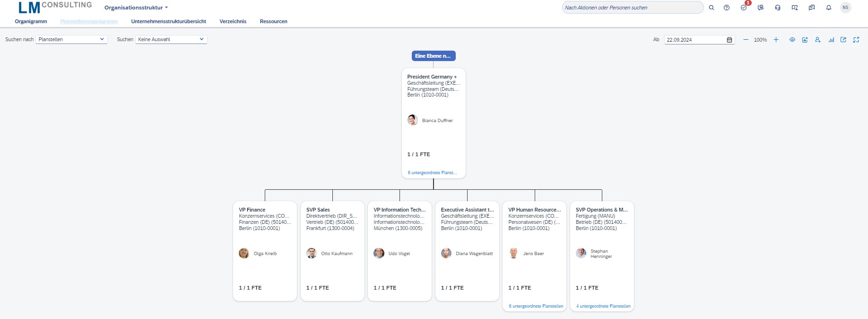Image resolution: width=868 pixels, height=319 pixels.
Task: Click the Eine Ebene nach oben button
Action: point(433,56)
